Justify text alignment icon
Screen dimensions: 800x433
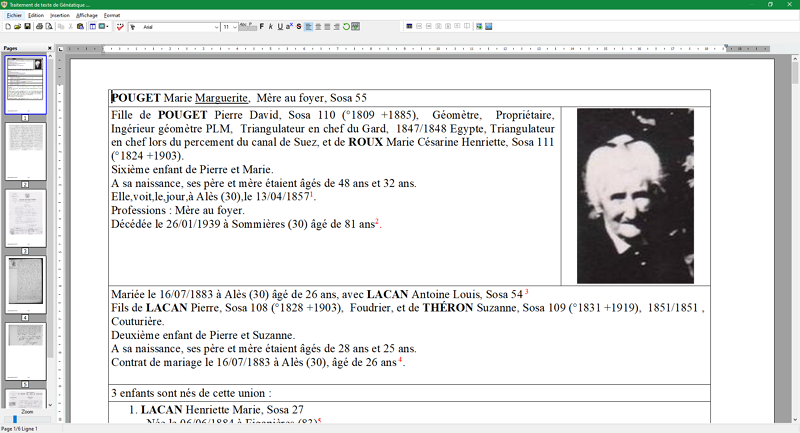point(327,27)
